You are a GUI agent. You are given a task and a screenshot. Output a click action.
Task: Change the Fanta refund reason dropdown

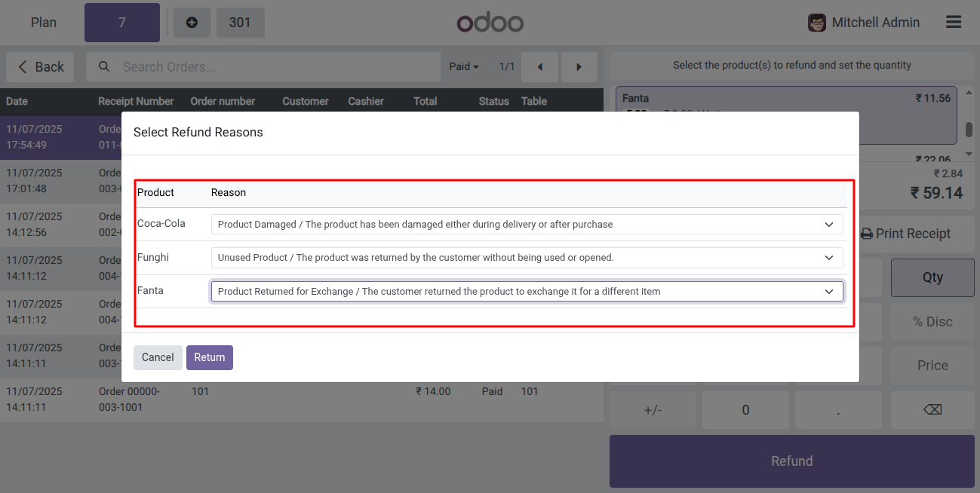527,291
